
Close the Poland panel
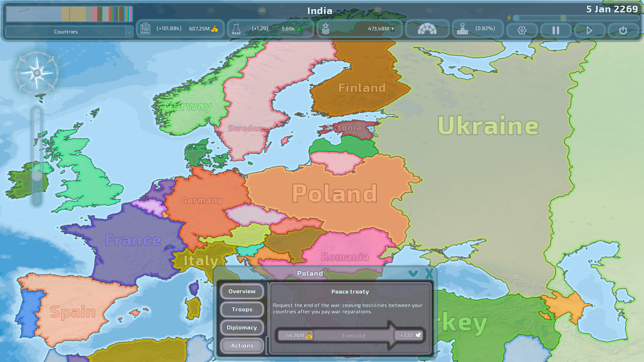click(x=429, y=274)
